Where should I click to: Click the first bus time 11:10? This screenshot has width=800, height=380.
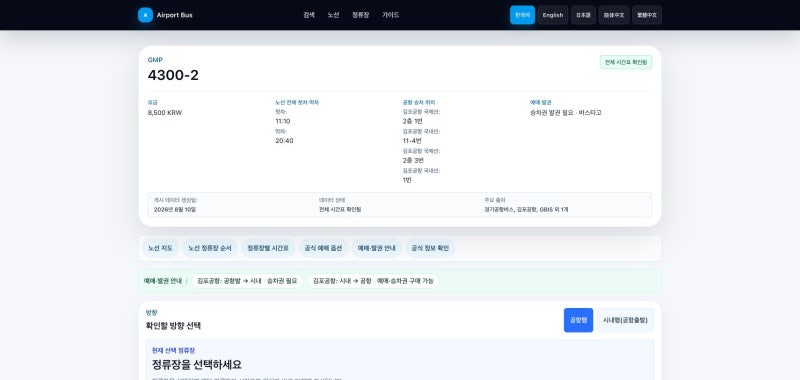click(x=283, y=121)
